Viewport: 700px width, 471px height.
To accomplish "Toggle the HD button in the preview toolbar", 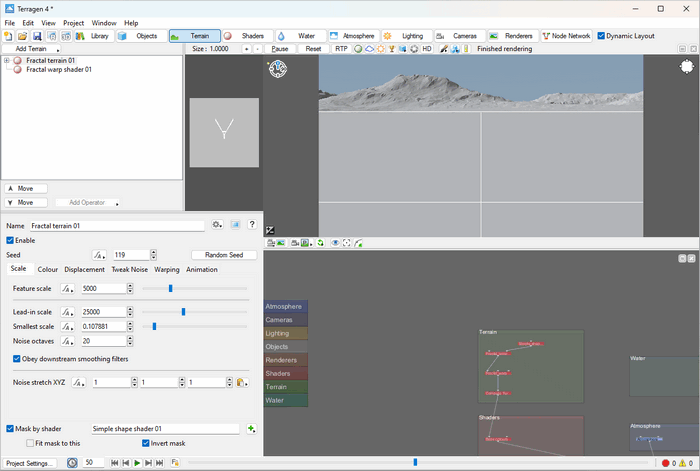I will pyautogui.click(x=427, y=48).
